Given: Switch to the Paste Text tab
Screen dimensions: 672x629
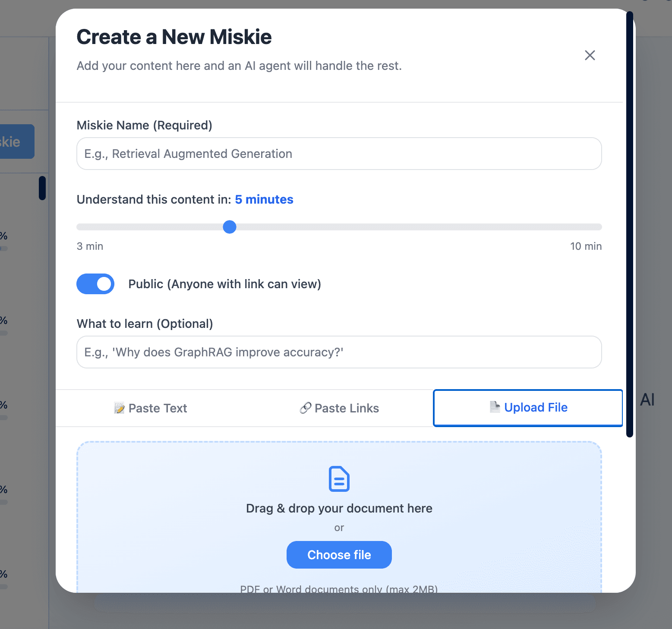Looking at the screenshot, I should (x=150, y=408).
